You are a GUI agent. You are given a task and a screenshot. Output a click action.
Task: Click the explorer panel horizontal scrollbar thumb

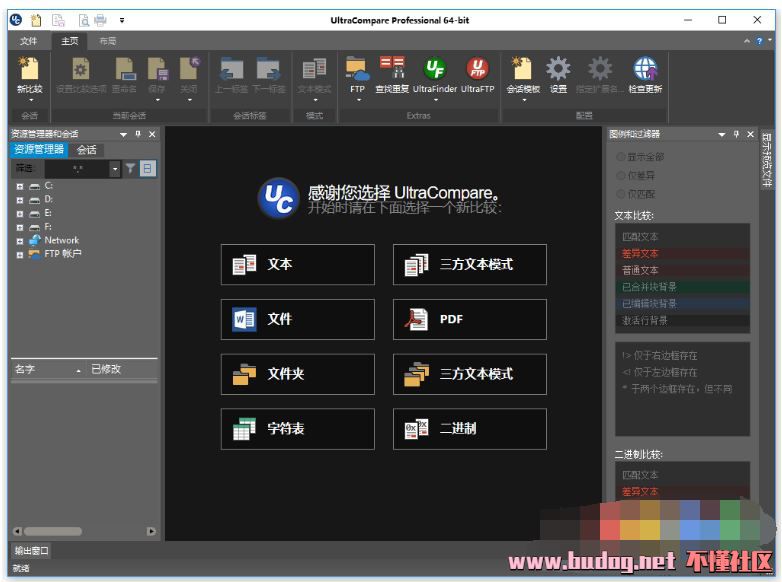click(x=53, y=531)
